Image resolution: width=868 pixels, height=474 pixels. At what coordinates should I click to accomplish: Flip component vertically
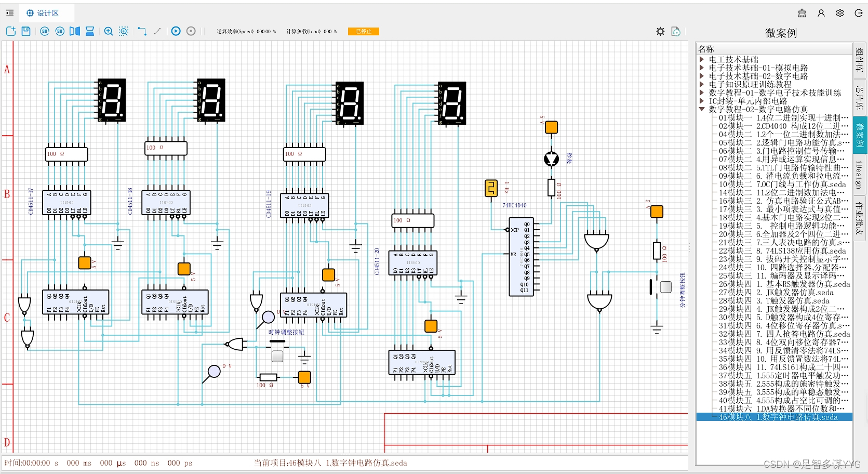(90, 31)
